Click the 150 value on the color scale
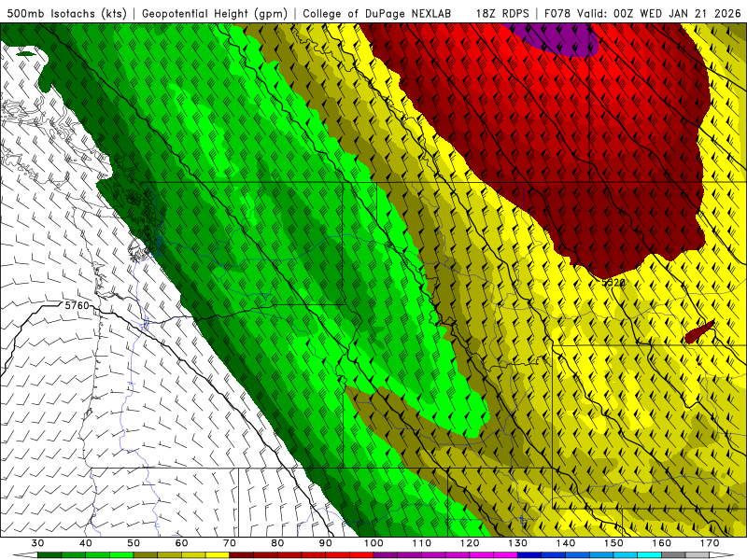This screenshot has width=747, height=560. pyautogui.click(x=613, y=543)
